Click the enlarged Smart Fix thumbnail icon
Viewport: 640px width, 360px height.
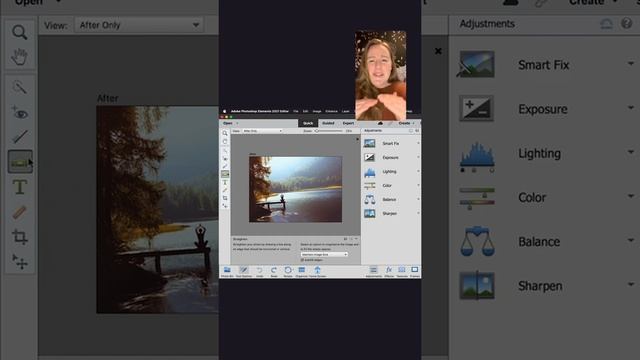click(476, 64)
